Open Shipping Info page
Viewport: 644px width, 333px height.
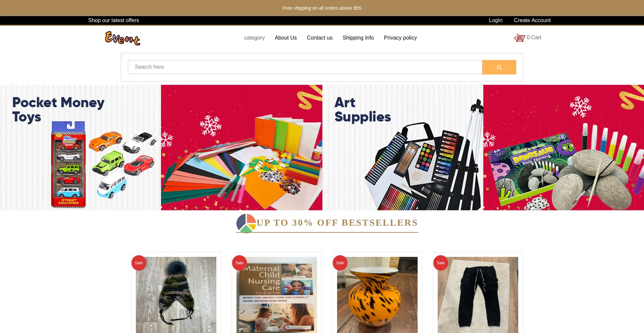[x=358, y=38]
